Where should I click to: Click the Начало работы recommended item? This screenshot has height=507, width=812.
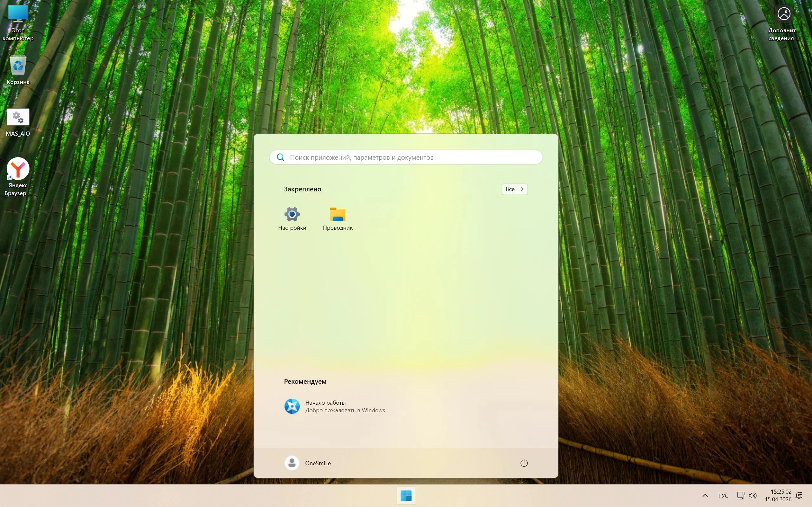[x=335, y=406]
